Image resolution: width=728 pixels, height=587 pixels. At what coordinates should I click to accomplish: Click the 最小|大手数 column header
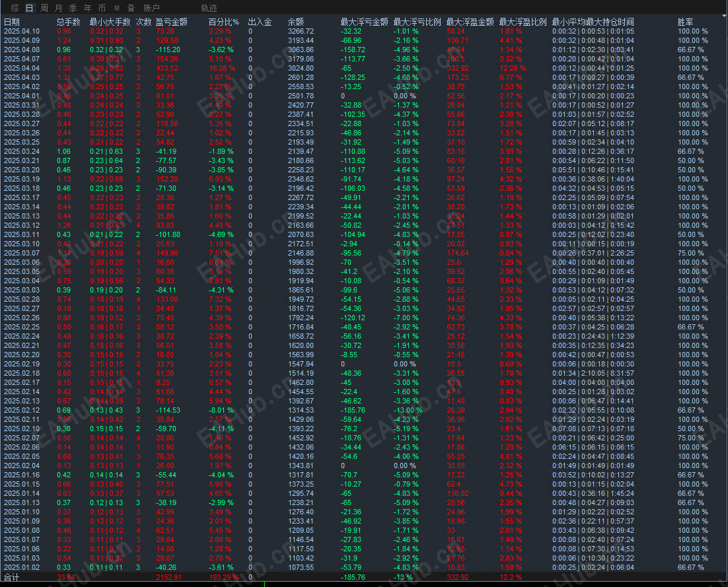click(x=110, y=22)
